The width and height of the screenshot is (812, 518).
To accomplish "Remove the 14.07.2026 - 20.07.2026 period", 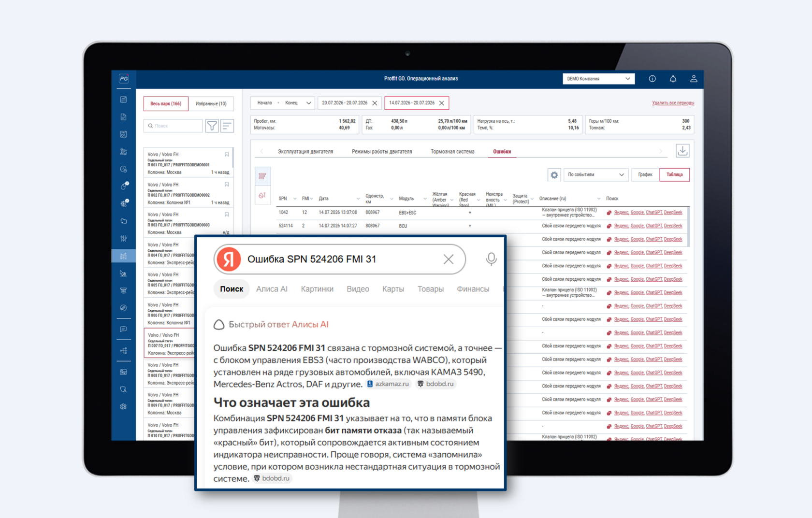I will [x=441, y=103].
